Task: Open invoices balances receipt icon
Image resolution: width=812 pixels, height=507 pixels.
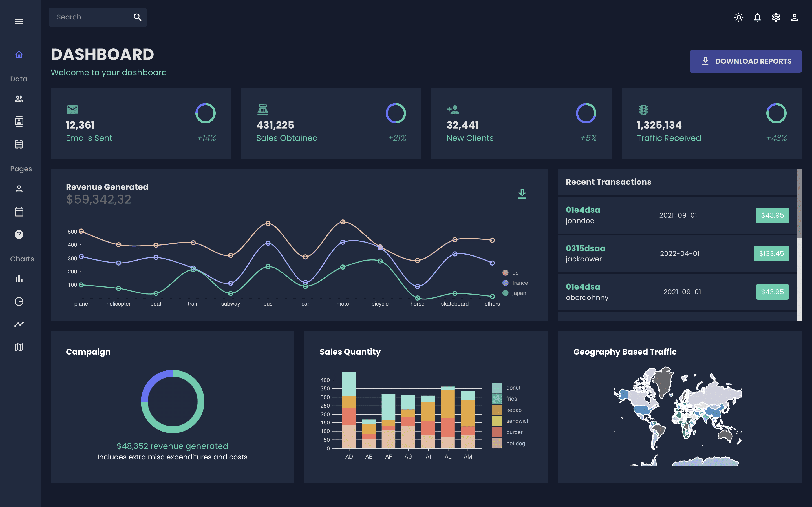Action: [x=19, y=144]
